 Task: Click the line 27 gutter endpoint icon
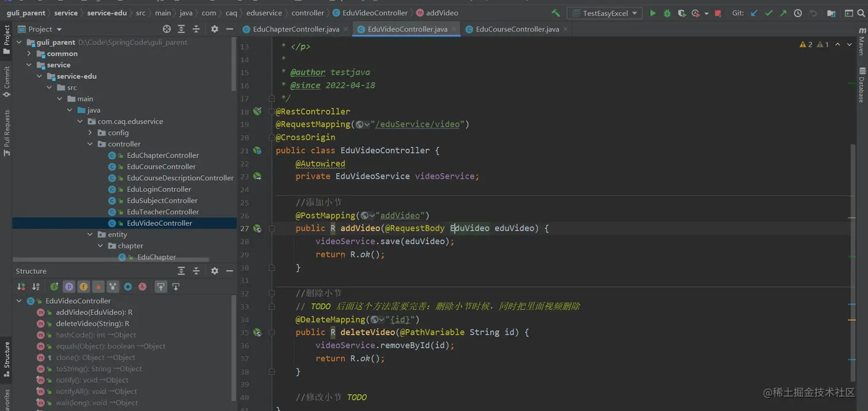257,228
